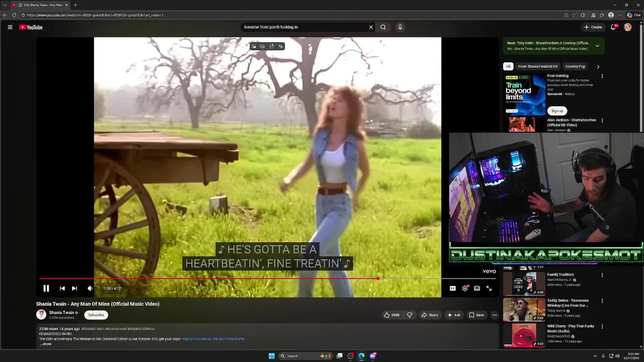Share this video
Image resolution: width=644 pixels, height=362 pixels.
point(430,315)
